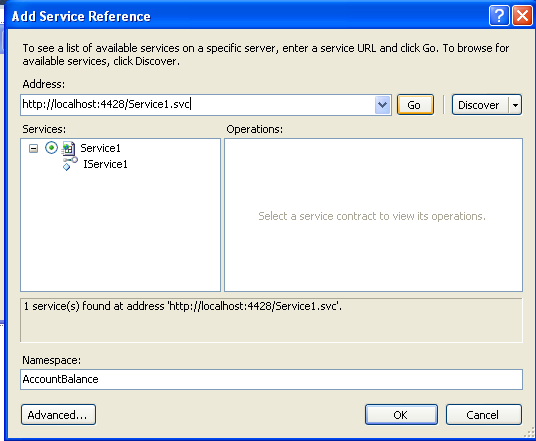
Task: Open the Advanced... settings
Action: coord(58,415)
